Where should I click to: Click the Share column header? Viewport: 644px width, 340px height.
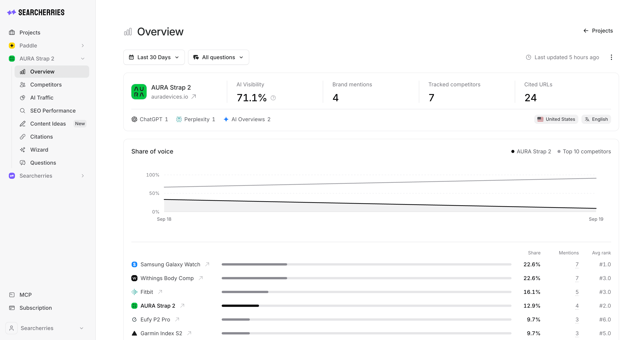(534, 253)
